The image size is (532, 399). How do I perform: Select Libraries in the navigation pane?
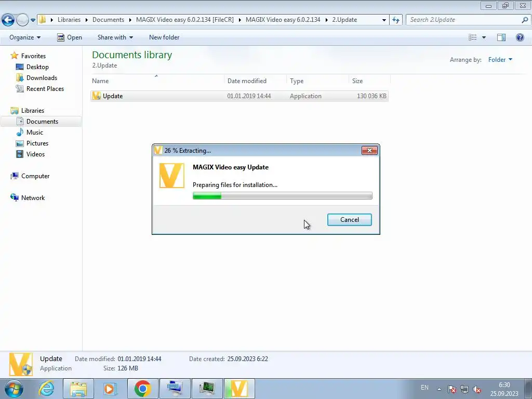pyautogui.click(x=33, y=111)
